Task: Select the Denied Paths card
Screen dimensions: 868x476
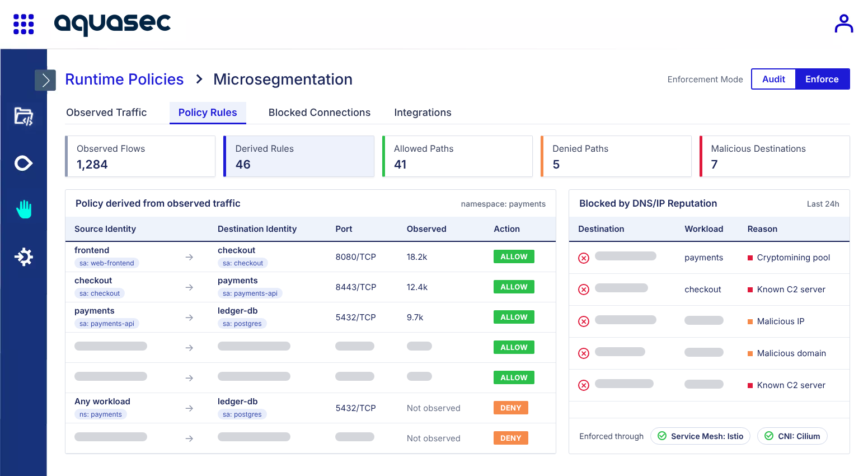Action: (616, 156)
